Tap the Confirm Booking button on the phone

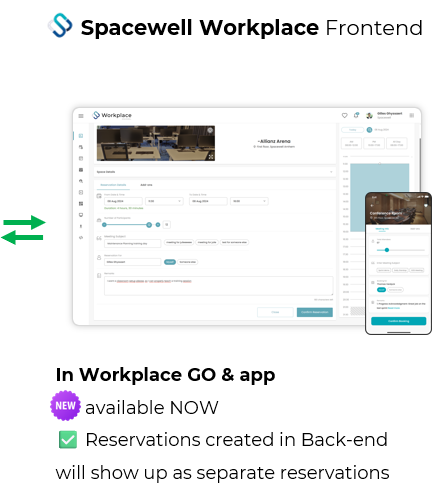[399, 321]
